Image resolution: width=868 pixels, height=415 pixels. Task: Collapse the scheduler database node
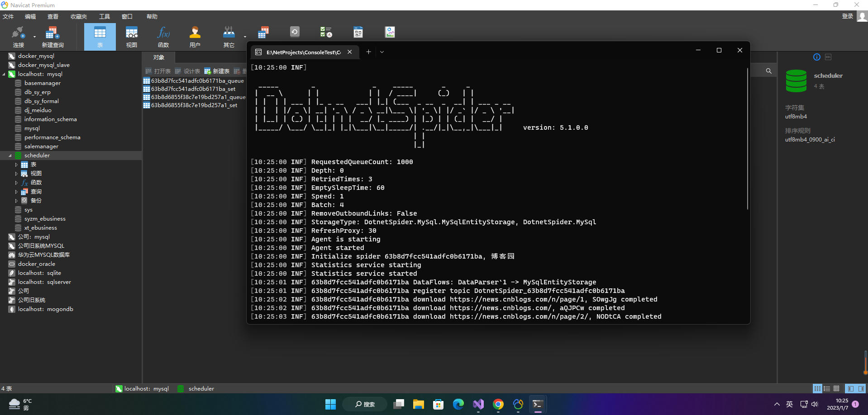(10, 156)
